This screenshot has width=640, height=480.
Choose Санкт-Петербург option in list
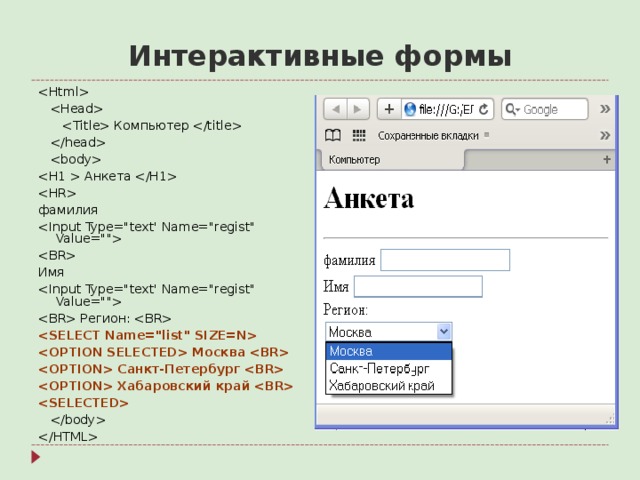[389, 369]
